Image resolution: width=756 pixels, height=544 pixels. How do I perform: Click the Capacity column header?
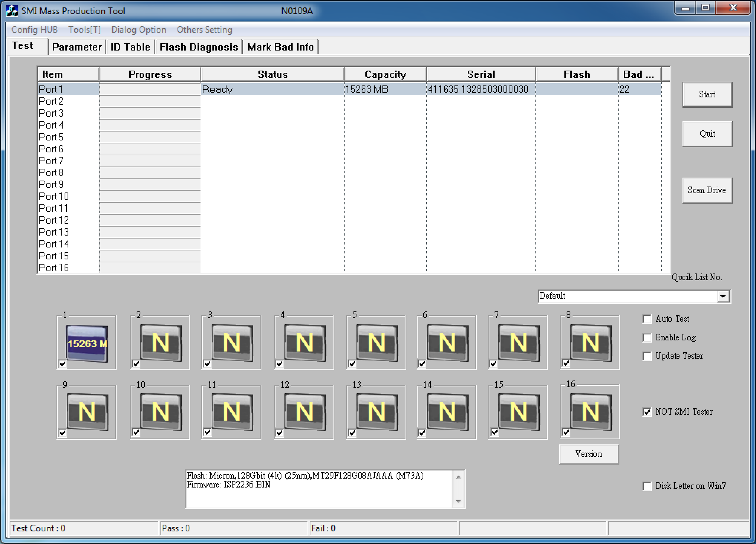click(x=385, y=74)
